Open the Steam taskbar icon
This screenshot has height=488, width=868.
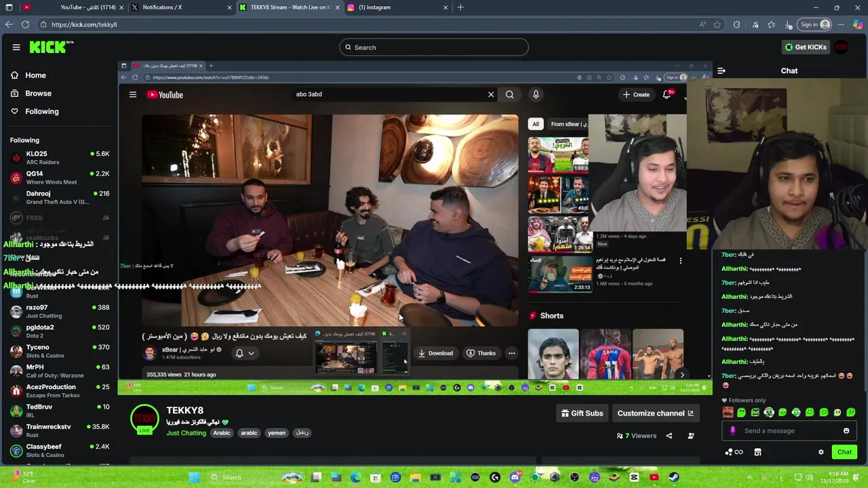coord(673,477)
